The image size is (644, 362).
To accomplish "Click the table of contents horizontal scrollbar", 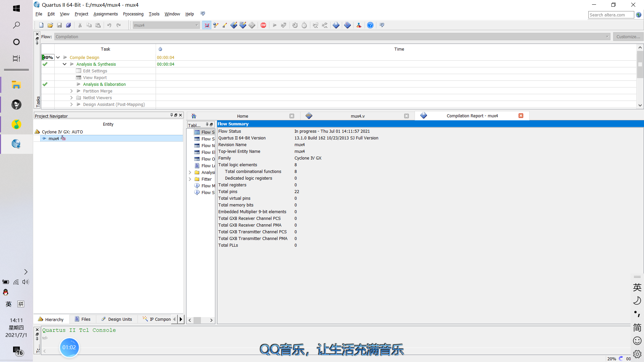I will (200, 320).
